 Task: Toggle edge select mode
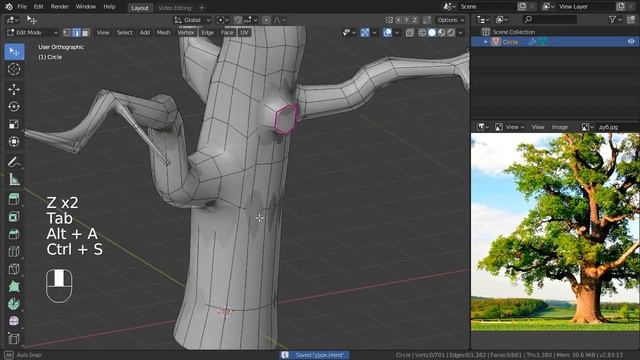(x=76, y=33)
